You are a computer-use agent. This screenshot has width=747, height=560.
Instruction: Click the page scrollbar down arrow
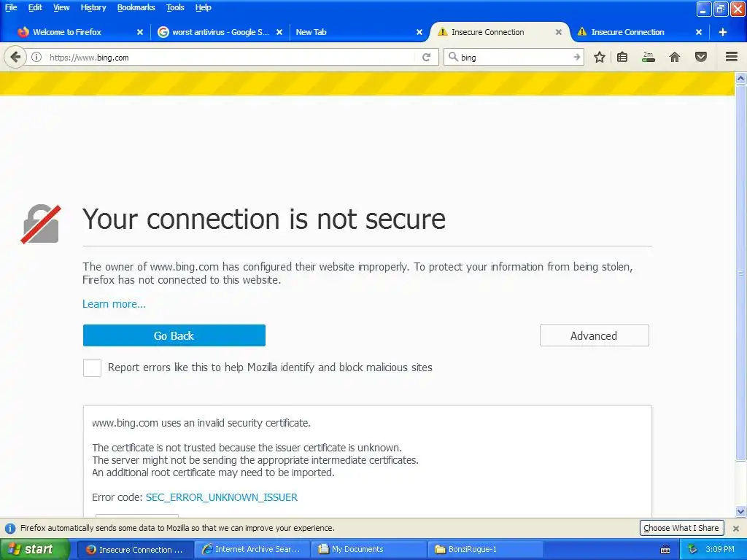pos(741,512)
